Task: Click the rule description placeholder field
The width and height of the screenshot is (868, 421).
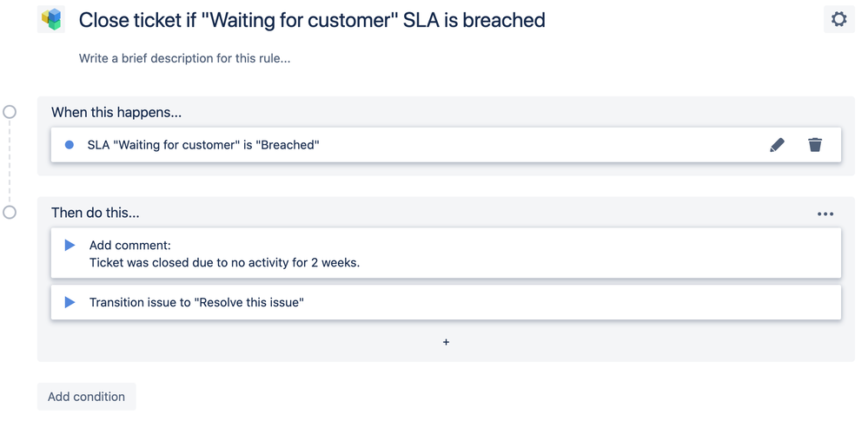Action: tap(184, 58)
